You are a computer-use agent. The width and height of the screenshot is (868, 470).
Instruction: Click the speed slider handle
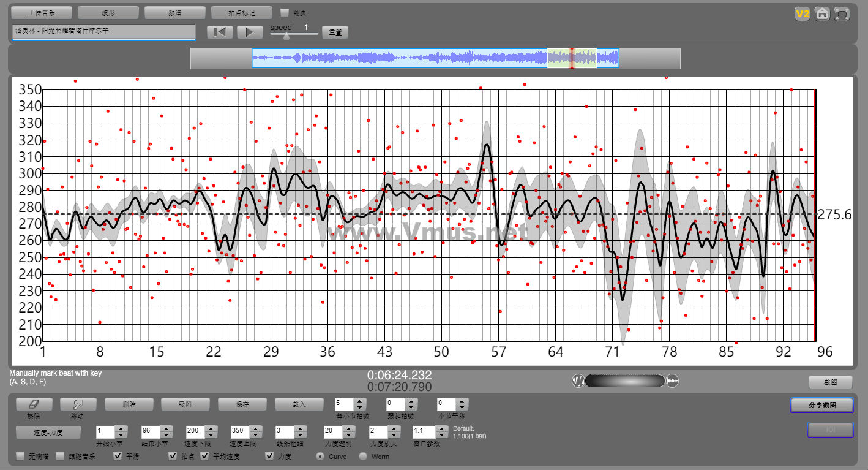(x=286, y=36)
